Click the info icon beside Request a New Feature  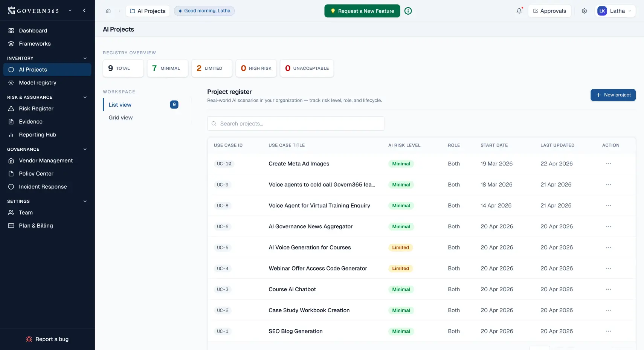(x=408, y=11)
